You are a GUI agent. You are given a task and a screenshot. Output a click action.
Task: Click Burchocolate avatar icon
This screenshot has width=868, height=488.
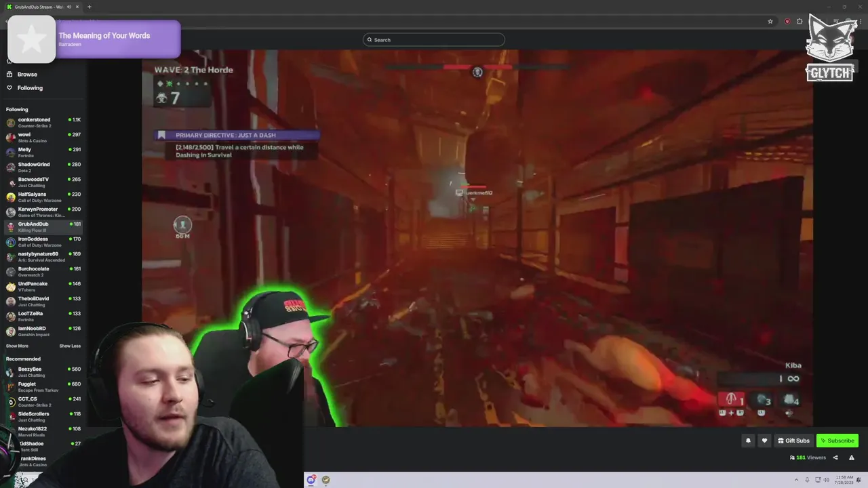[11, 272]
